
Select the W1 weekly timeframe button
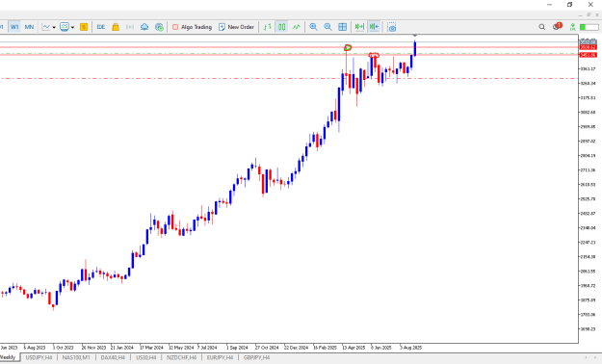(x=14, y=27)
